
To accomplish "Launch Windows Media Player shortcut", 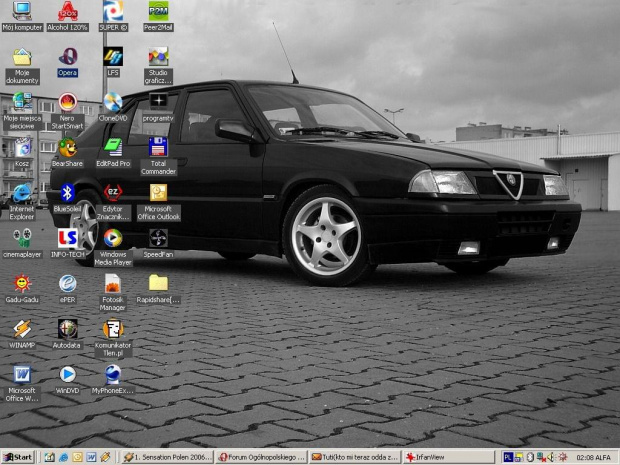I will 113,238.
